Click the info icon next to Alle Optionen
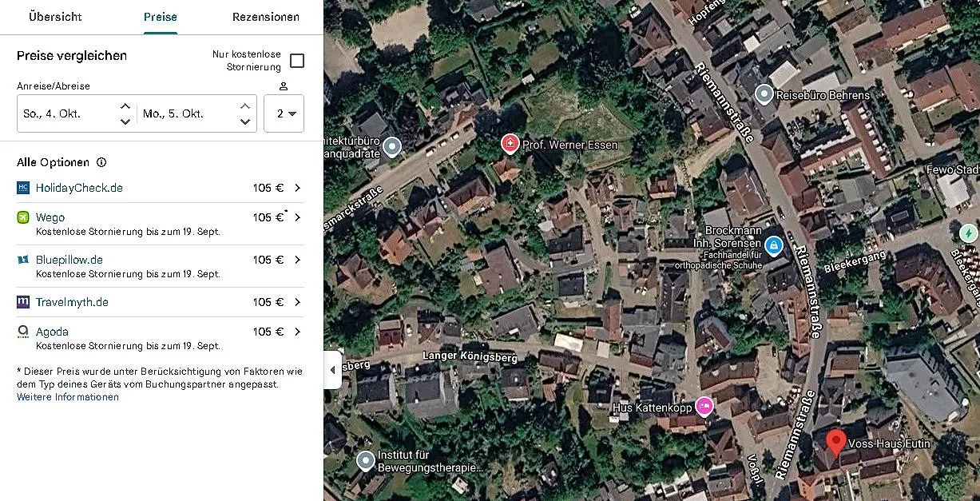This screenshot has width=980, height=501. (101, 162)
